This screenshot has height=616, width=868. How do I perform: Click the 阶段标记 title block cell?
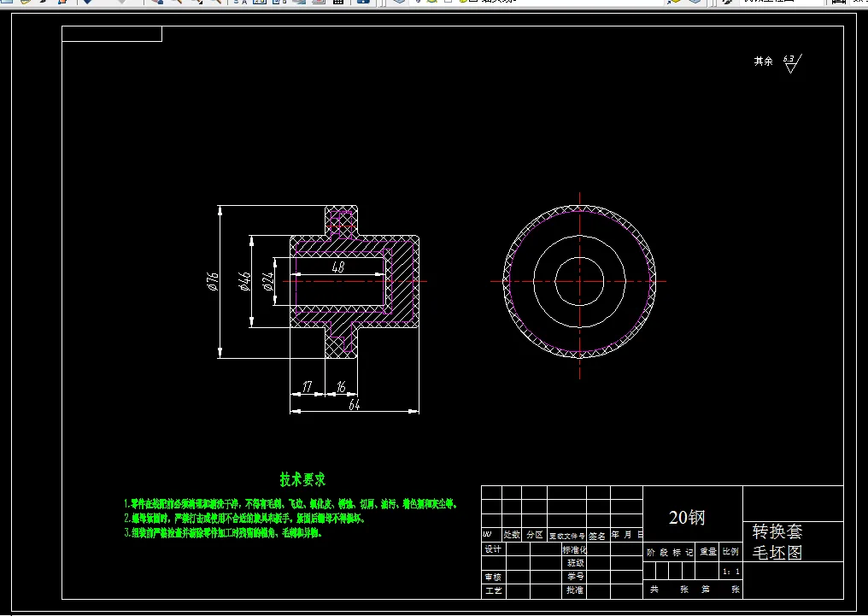(x=669, y=552)
